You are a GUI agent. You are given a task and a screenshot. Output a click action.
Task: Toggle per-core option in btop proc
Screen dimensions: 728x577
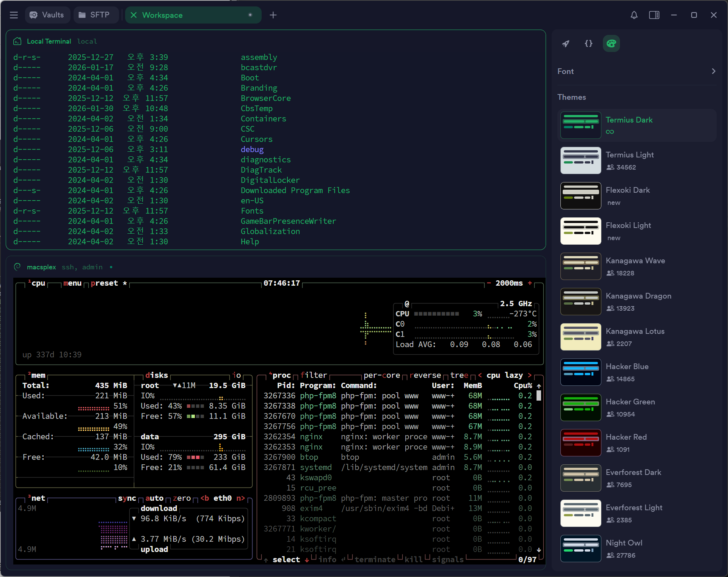[381, 375]
